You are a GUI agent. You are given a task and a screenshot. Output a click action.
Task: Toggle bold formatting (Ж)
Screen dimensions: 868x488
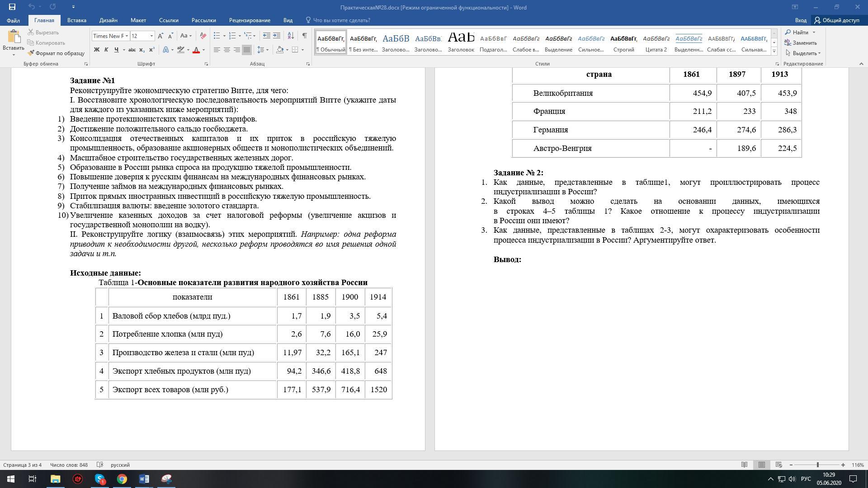96,50
